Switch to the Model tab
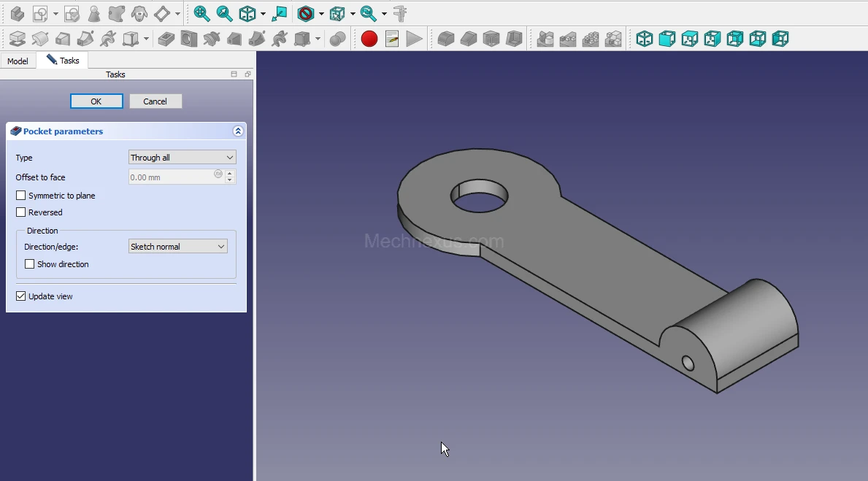This screenshot has width=868, height=481. 18,61
